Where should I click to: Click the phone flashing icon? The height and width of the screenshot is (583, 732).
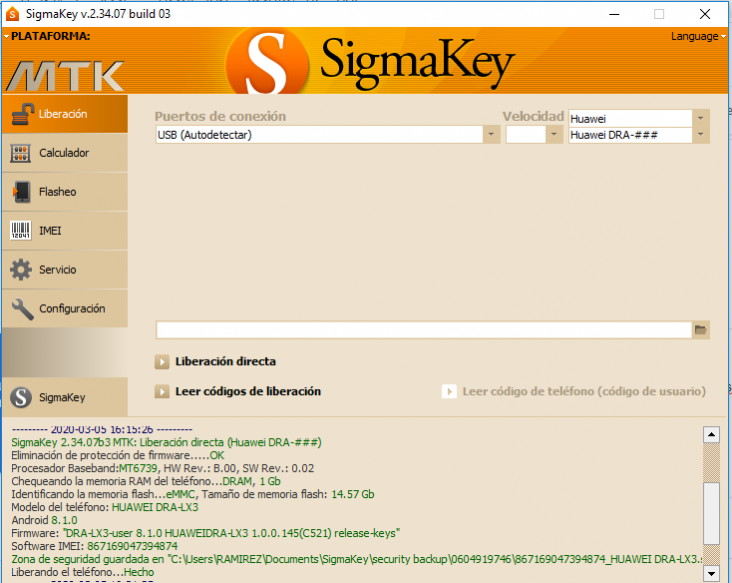[x=21, y=192]
